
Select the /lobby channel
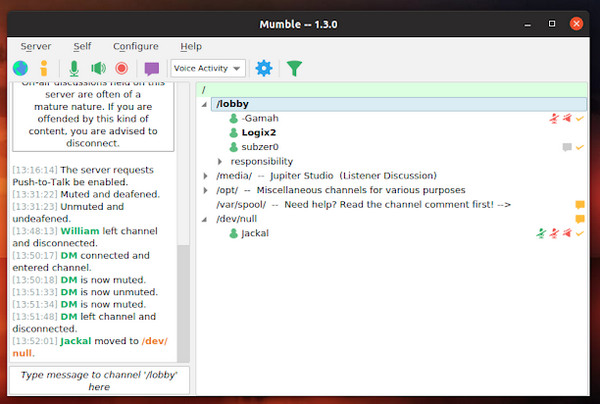pyautogui.click(x=398, y=104)
